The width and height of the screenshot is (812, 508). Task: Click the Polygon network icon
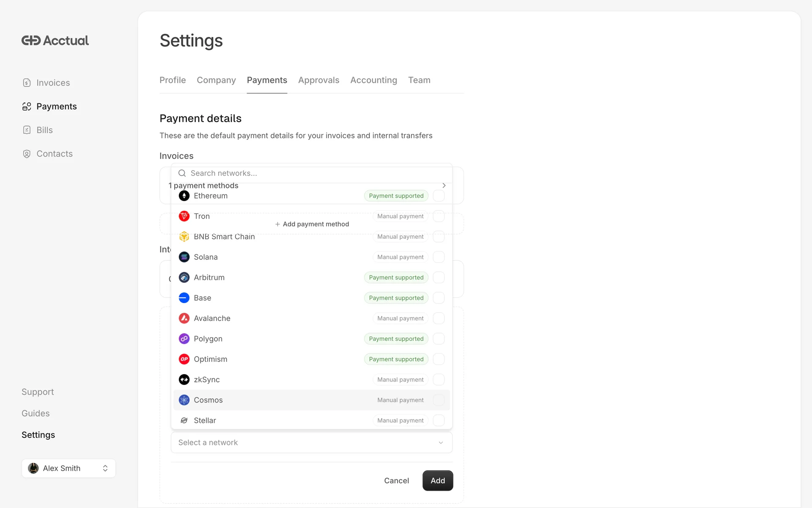coord(184,339)
